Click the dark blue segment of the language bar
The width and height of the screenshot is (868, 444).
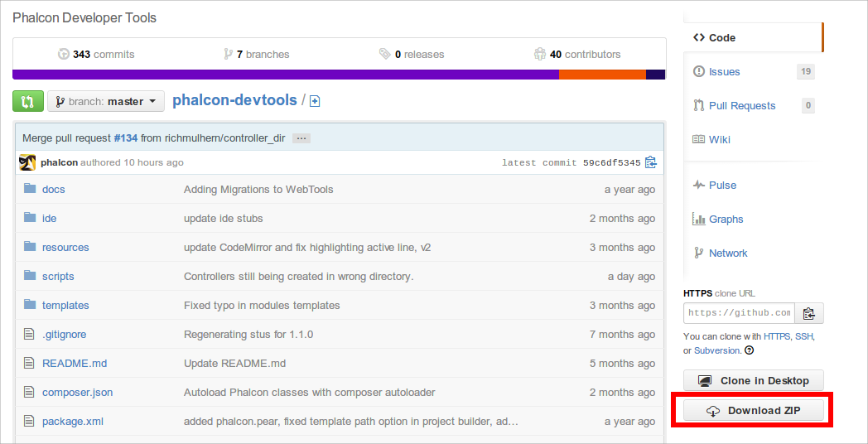pyautogui.click(x=655, y=75)
